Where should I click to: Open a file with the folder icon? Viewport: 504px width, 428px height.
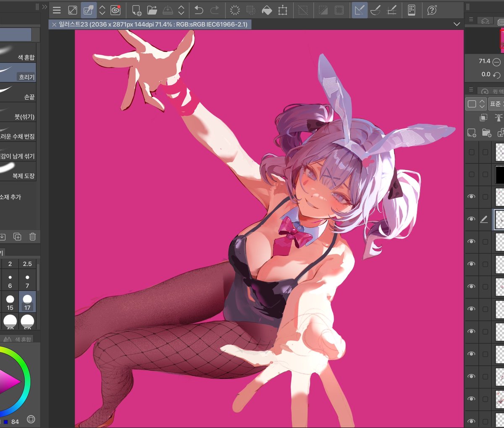tap(152, 10)
